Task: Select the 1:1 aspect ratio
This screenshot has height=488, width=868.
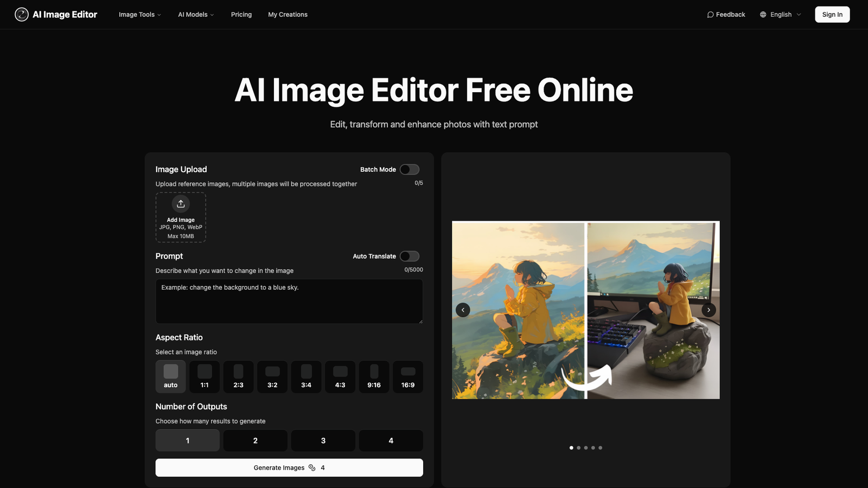Action: [x=205, y=377]
